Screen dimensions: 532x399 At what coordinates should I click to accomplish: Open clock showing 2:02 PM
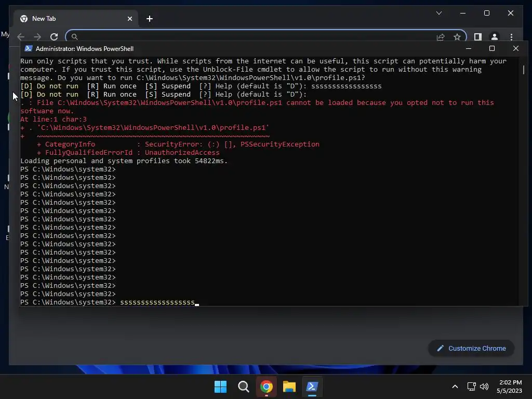tap(509, 387)
